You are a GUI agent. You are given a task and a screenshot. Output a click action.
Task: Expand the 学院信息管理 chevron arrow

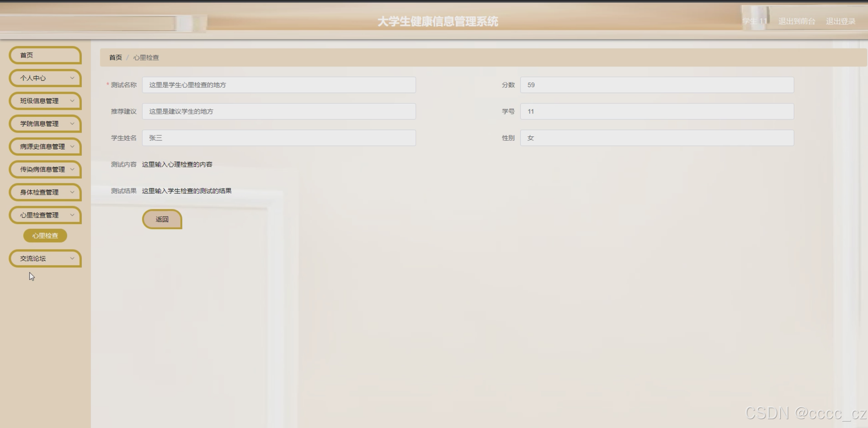[x=72, y=123]
